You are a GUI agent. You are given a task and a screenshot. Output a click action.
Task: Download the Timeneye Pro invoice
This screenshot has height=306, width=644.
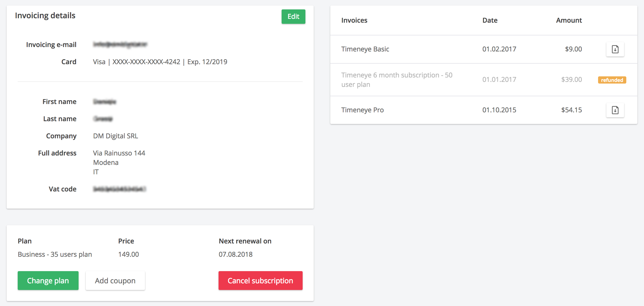pyautogui.click(x=615, y=110)
